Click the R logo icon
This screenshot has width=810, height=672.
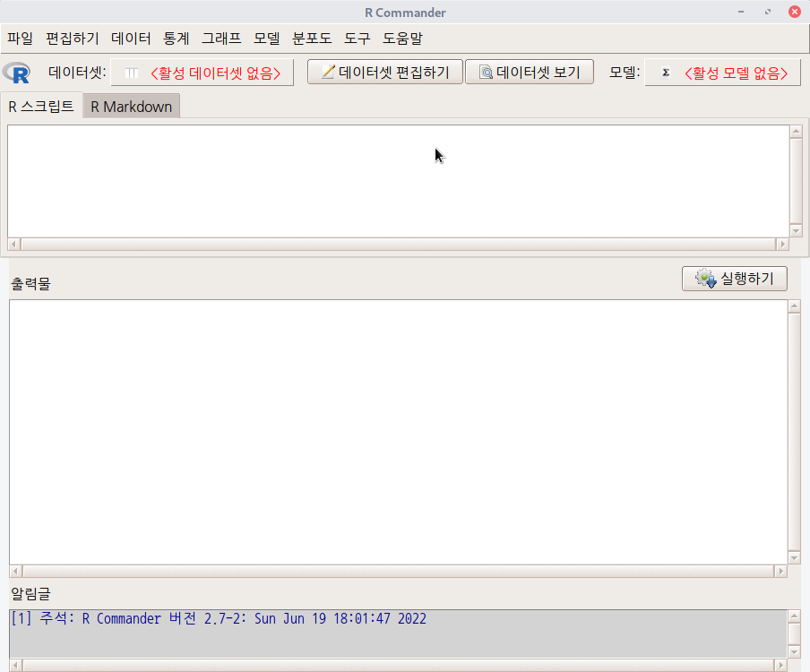(17, 73)
